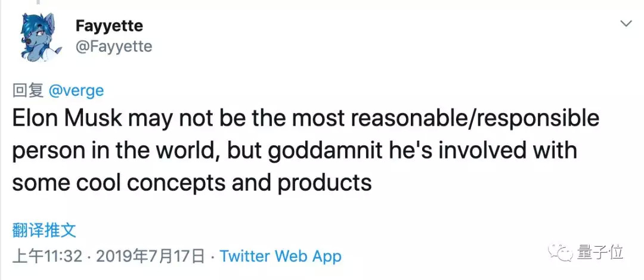The width and height of the screenshot is (644, 280).
Task: Click the WeChat logo watermark icon
Action: tap(561, 253)
